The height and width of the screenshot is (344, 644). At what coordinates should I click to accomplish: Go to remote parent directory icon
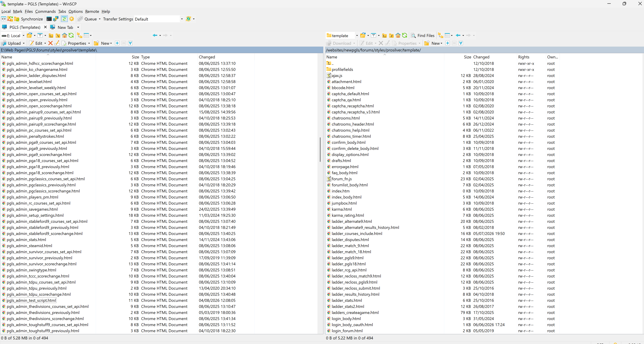(384, 35)
